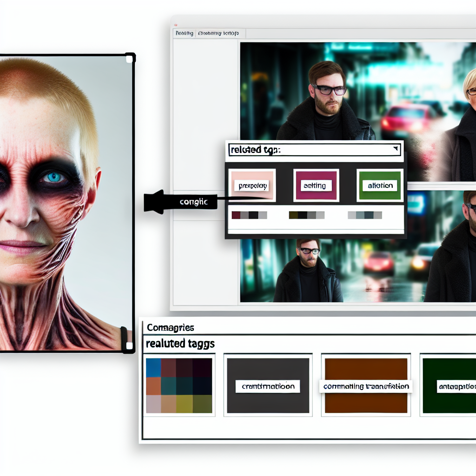Image resolution: width=476 pixels, height=476 pixels.
Task: Click the top-right corner handle of portrait
Action: pyautogui.click(x=130, y=58)
